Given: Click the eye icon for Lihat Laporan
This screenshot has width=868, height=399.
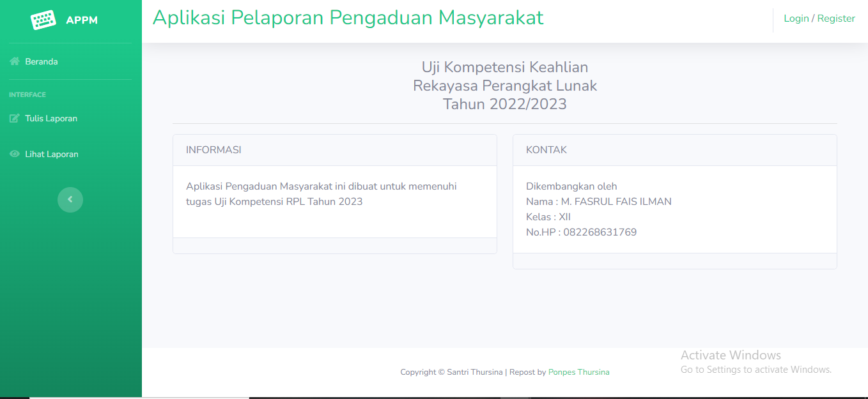Looking at the screenshot, I should (15, 154).
